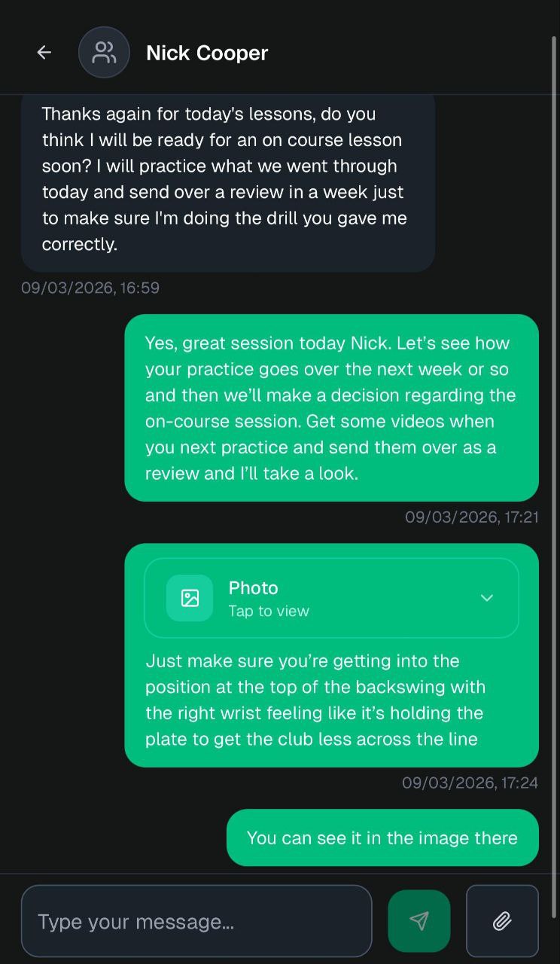Tap the back arrow to exit conversation

click(x=44, y=52)
